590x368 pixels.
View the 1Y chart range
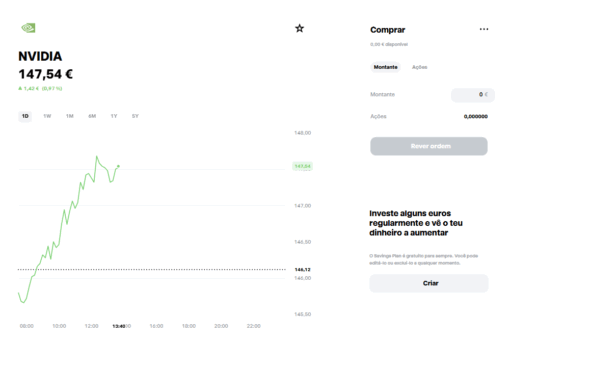(x=114, y=116)
